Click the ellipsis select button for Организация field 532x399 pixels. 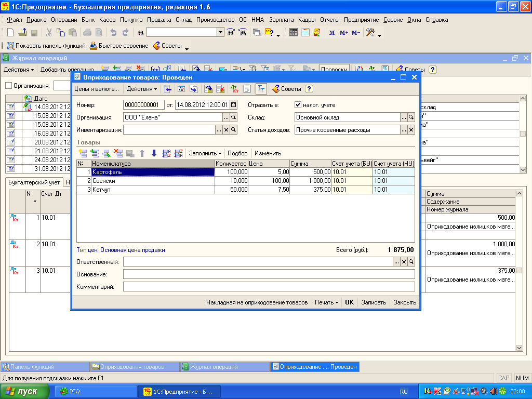point(227,117)
